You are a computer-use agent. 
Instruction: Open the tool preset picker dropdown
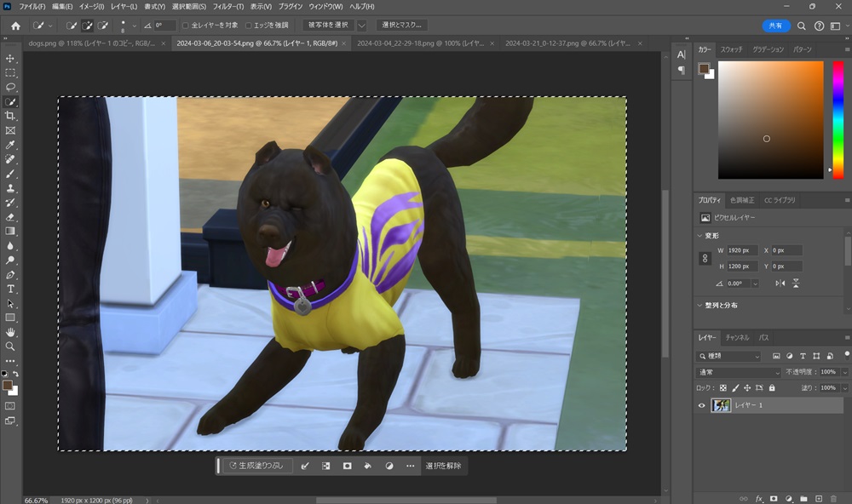[50, 26]
